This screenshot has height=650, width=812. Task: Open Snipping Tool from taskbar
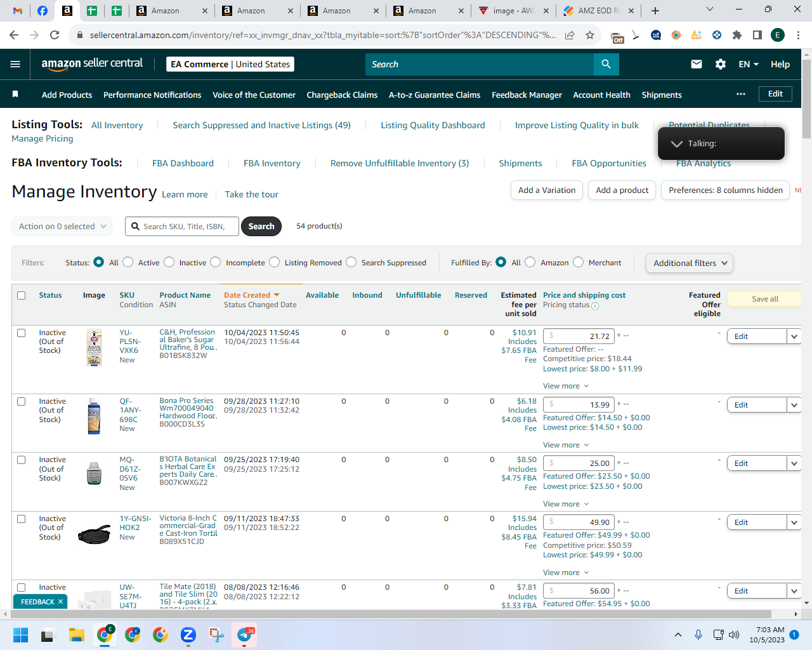[x=216, y=635]
